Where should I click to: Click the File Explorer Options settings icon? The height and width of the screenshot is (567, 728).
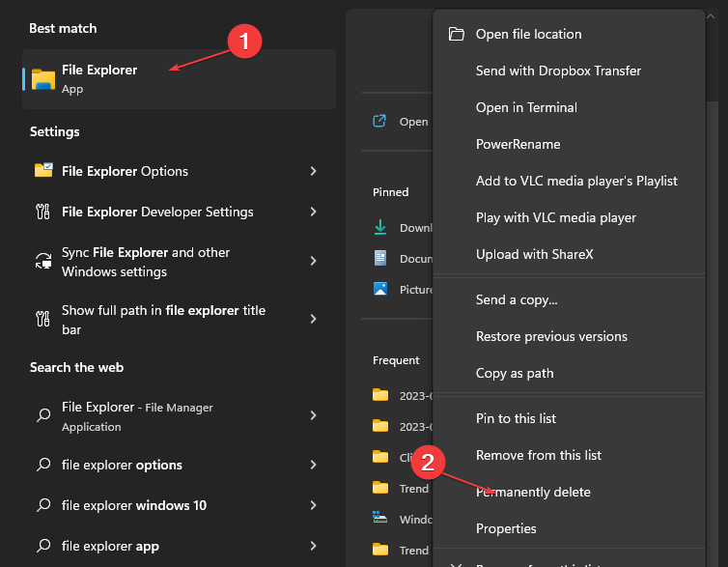[43, 171]
